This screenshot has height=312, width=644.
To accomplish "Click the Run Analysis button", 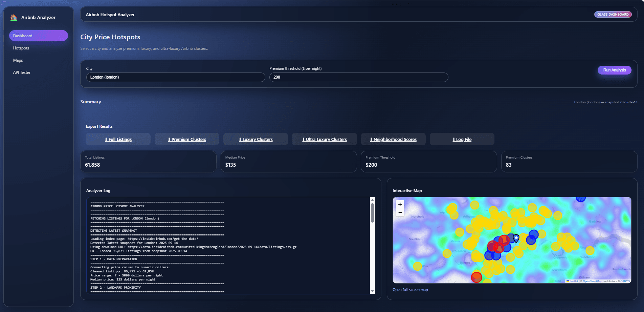I will coord(615,70).
